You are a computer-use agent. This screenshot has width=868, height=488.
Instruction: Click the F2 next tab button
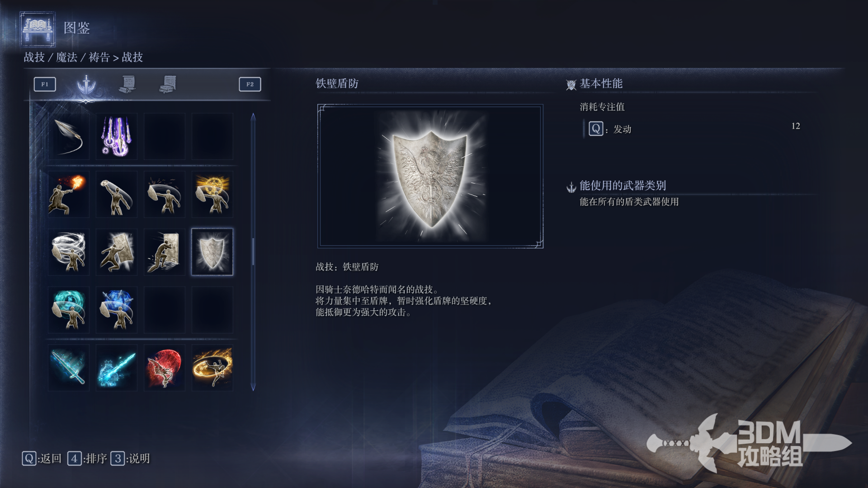[250, 84]
